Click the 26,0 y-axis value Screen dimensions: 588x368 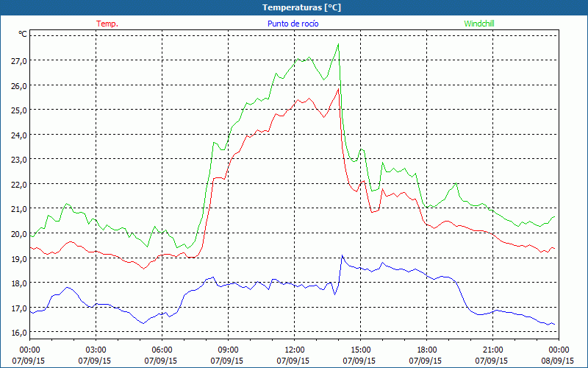click(x=19, y=85)
